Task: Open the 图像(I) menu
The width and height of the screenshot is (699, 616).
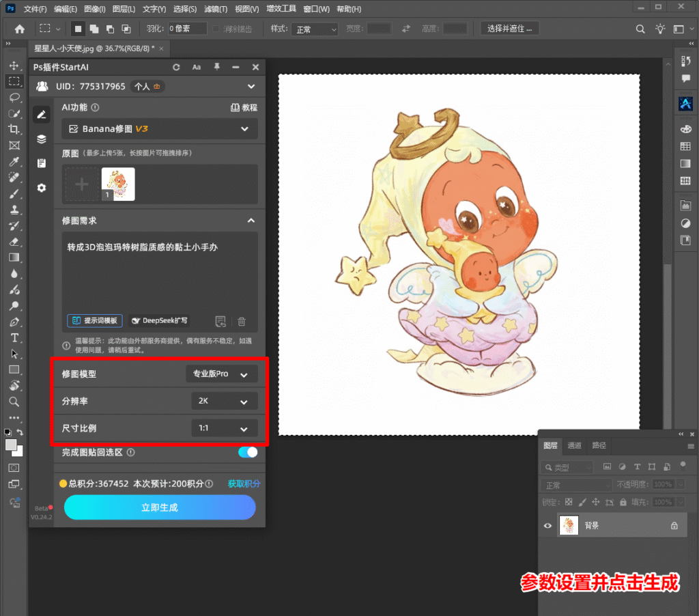Action: [94, 9]
